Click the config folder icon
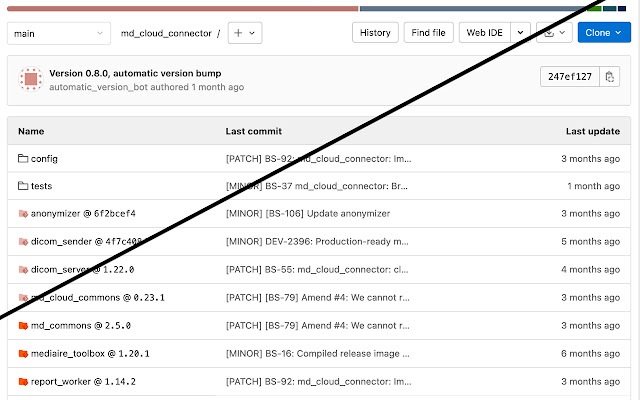Image resolution: width=640 pixels, height=400 pixels. (23, 158)
